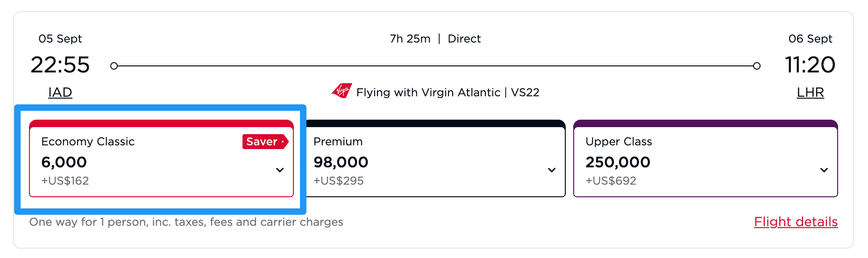
Task: Click the 250,000 points price
Action: (618, 162)
